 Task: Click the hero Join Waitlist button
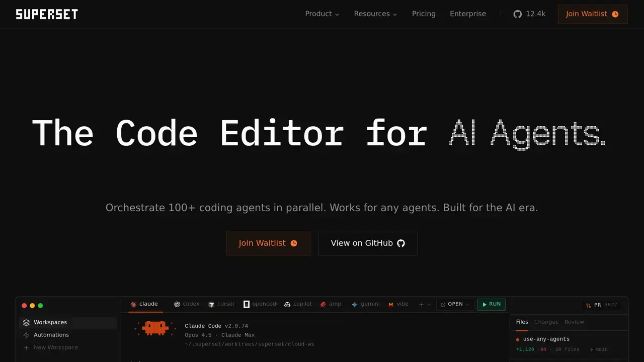point(268,243)
